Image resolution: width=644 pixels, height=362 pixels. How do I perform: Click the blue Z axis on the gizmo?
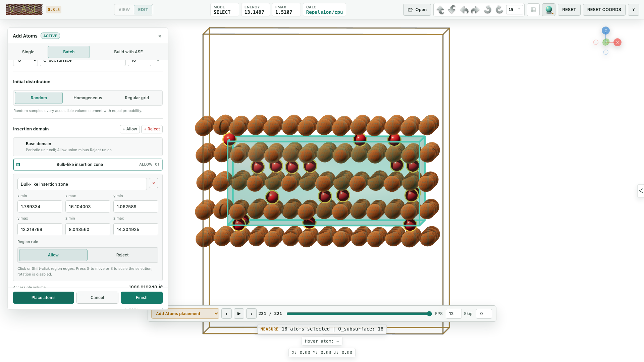pyautogui.click(x=605, y=31)
